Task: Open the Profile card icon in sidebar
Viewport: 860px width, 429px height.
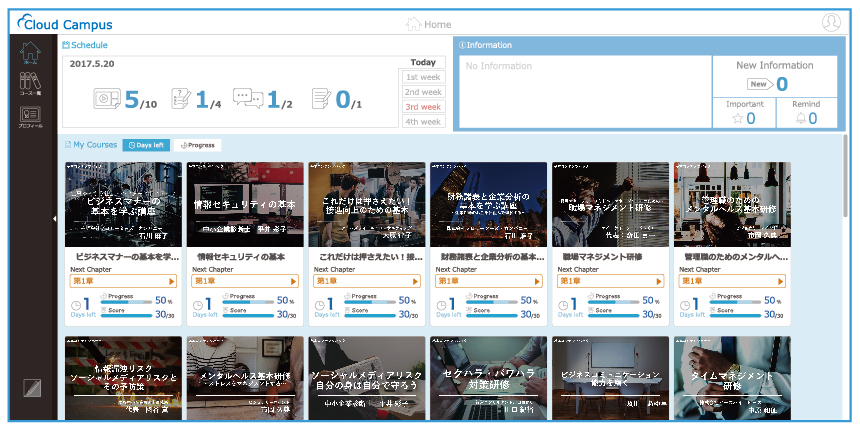Action: coord(31,117)
